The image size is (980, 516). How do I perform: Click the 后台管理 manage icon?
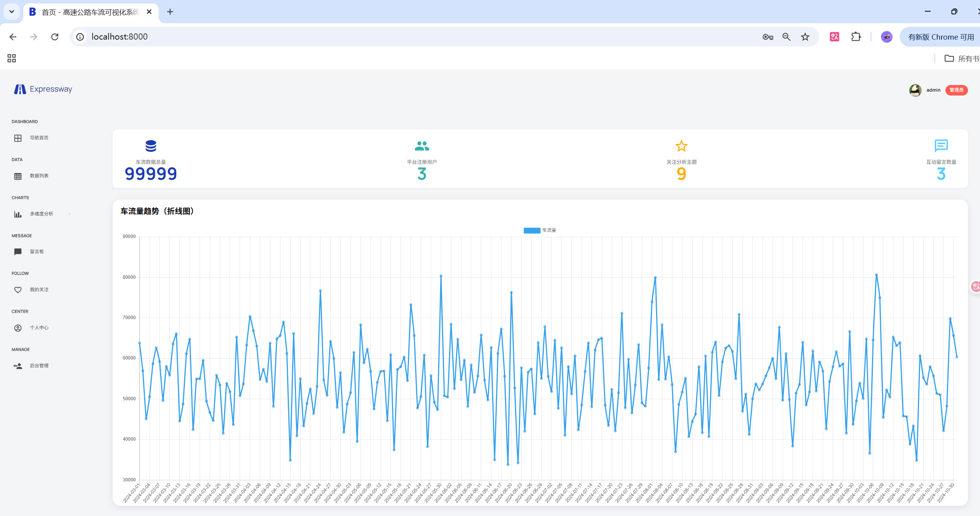(x=18, y=366)
